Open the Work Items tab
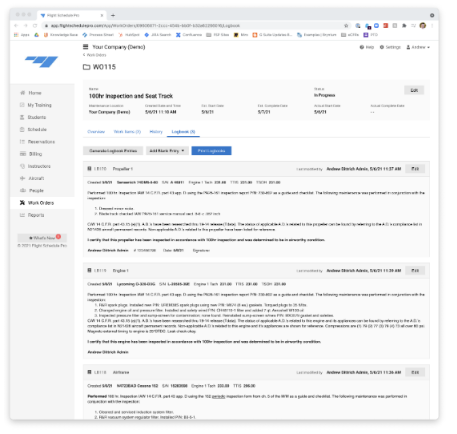457x434 pixels. 127,132
